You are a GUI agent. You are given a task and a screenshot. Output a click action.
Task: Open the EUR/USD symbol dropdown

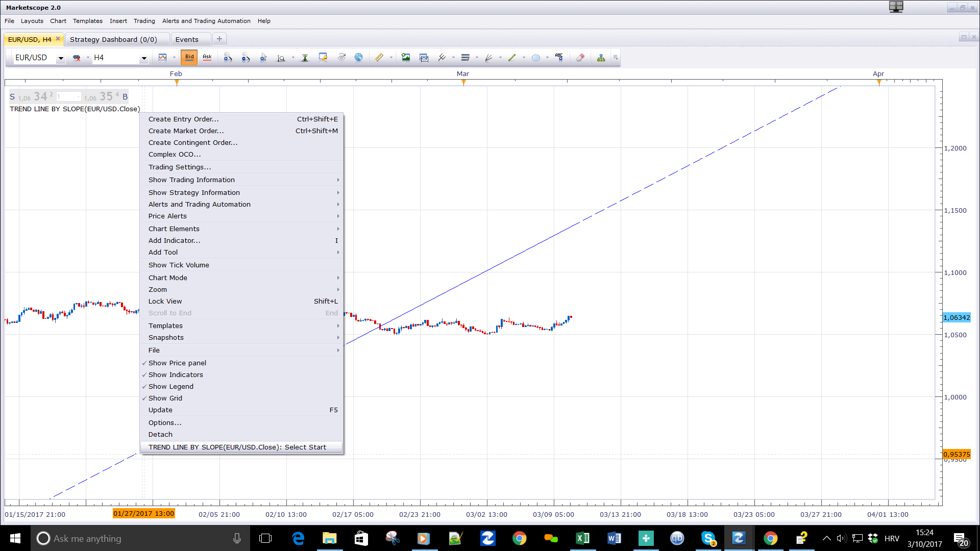point(61,58)
